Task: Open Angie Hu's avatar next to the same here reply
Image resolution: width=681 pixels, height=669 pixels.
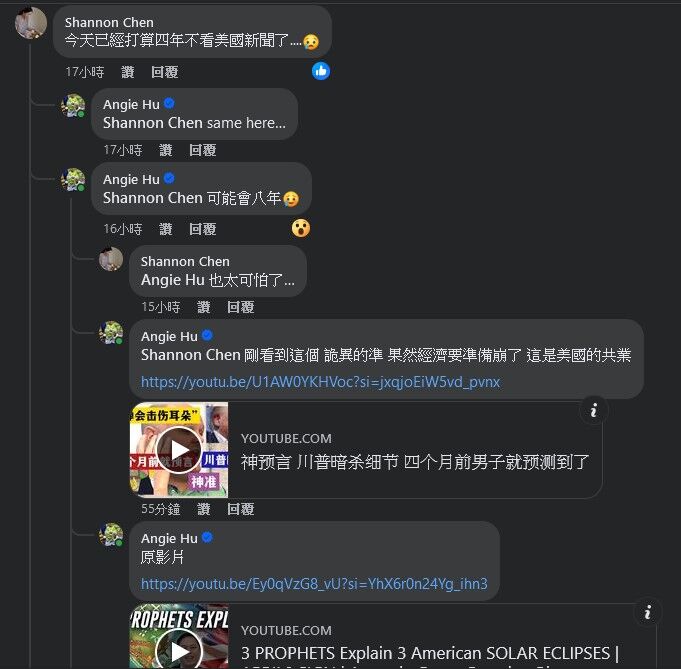Action: [x=73, y=106]
